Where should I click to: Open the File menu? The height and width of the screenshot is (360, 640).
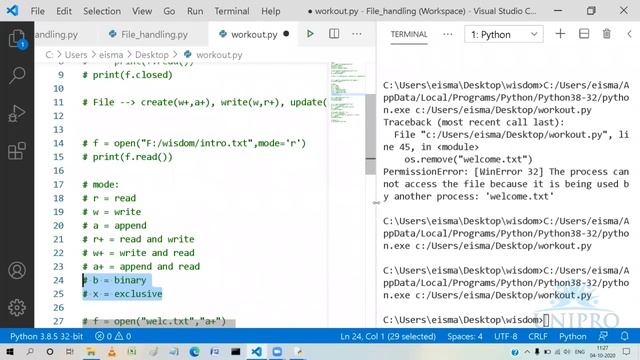point(38,11)
